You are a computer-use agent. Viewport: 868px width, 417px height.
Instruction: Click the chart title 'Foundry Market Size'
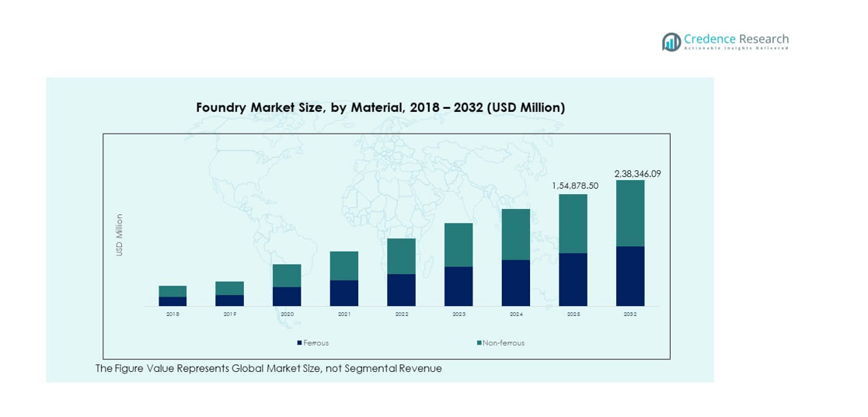[380, 108]
